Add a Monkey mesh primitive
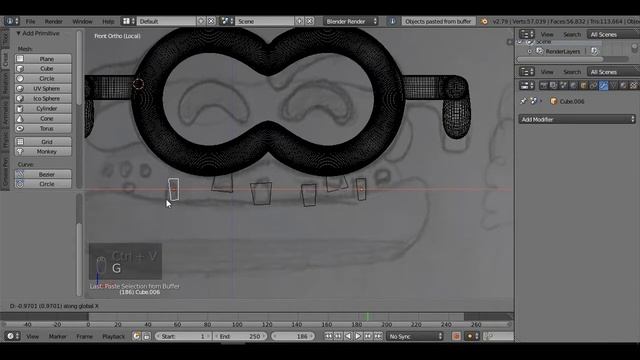The width and height of the screenshot is (640, 360). [x=43, y=152]
